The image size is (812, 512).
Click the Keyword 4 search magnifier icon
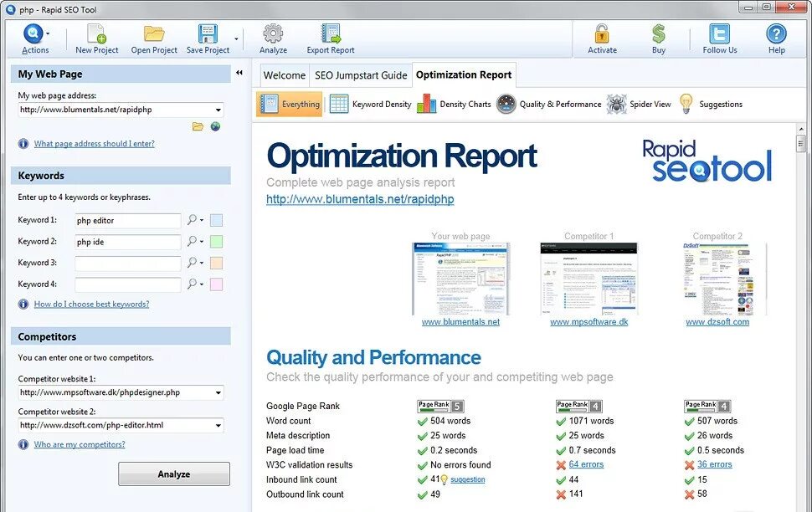pos(193,284)
